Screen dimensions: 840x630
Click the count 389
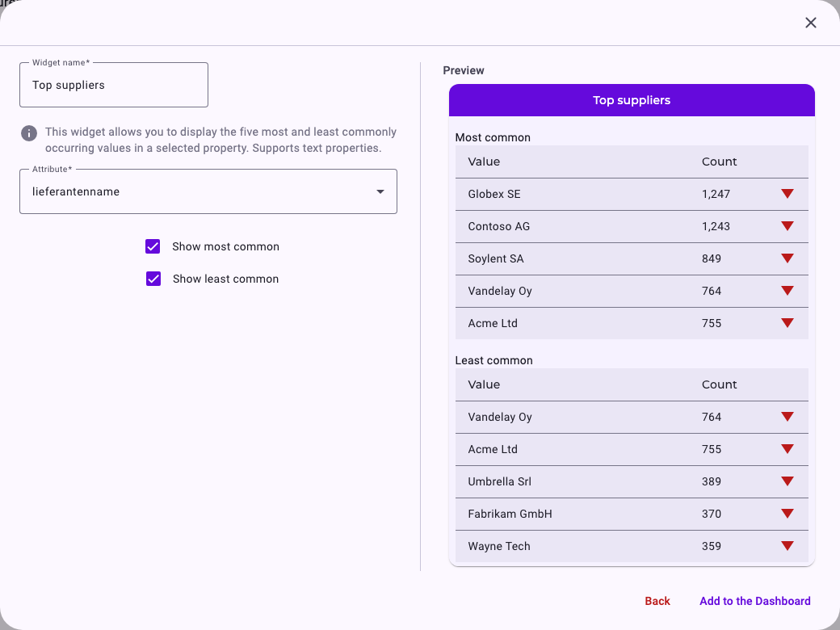(712, 481)
